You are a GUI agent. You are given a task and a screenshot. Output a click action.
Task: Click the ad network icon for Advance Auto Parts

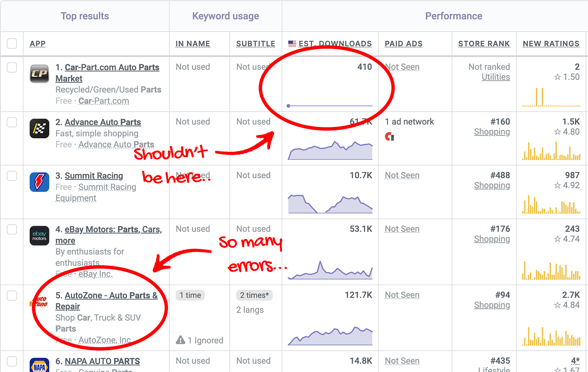389,136
